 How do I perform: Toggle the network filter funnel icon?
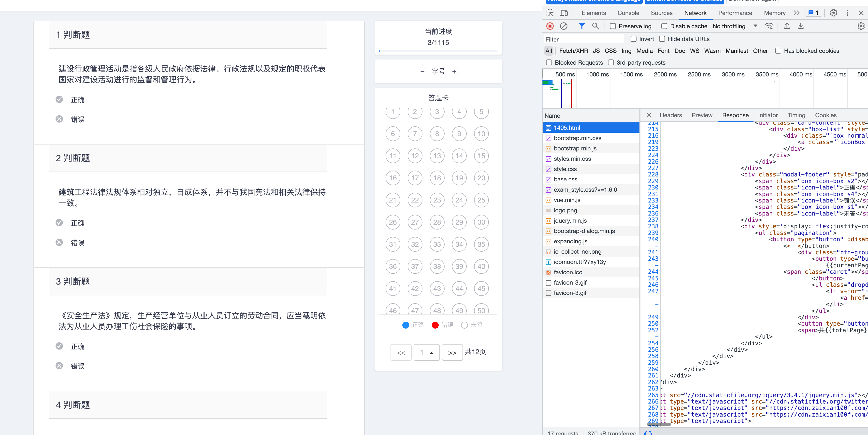click(582, 26)
